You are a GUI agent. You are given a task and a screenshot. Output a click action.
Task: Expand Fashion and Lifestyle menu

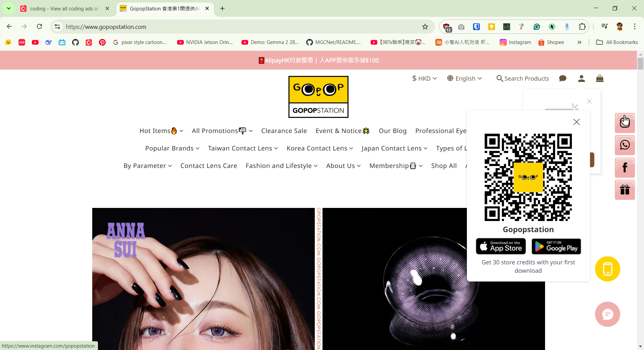point(282,166)
